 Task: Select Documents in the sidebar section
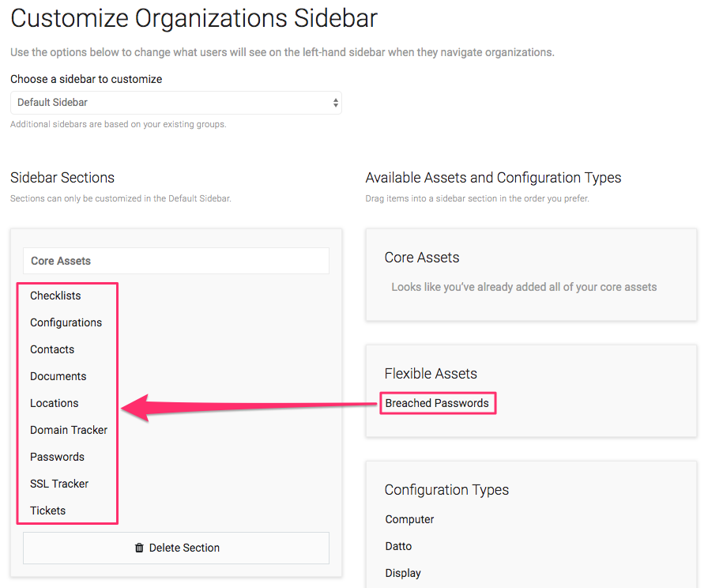tap(58, 376)
